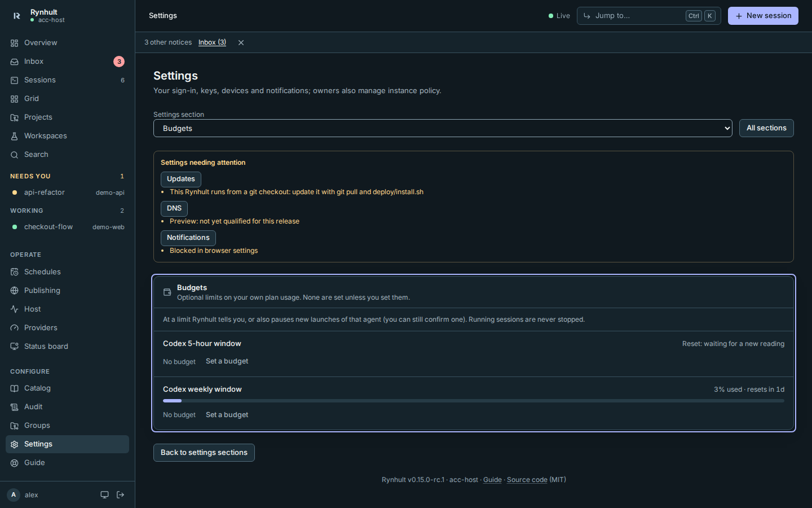The width and height of the screenshot is (812, 508).
Task: Open the Guide link in the footer
Action: tap(492, 480)
